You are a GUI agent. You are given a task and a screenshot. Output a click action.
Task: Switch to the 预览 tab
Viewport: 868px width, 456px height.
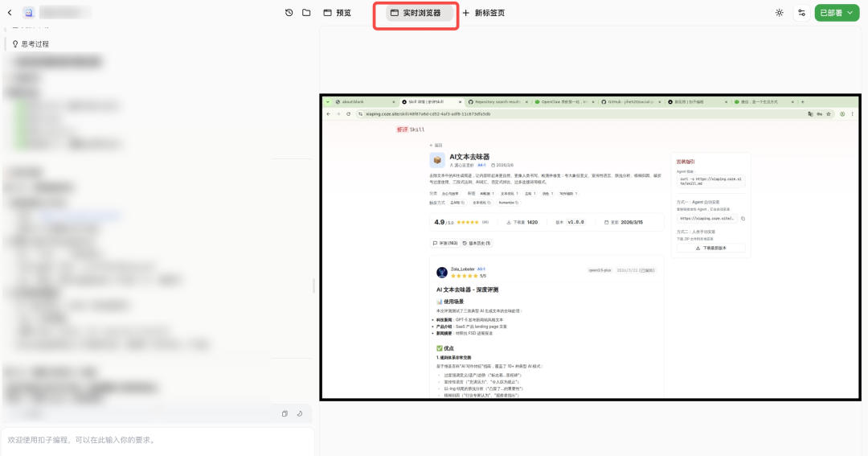337,13
